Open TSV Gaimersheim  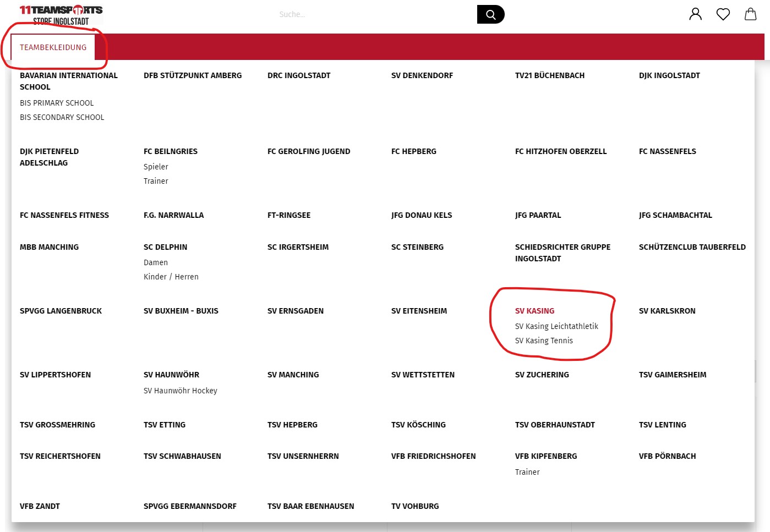(673, 375)
